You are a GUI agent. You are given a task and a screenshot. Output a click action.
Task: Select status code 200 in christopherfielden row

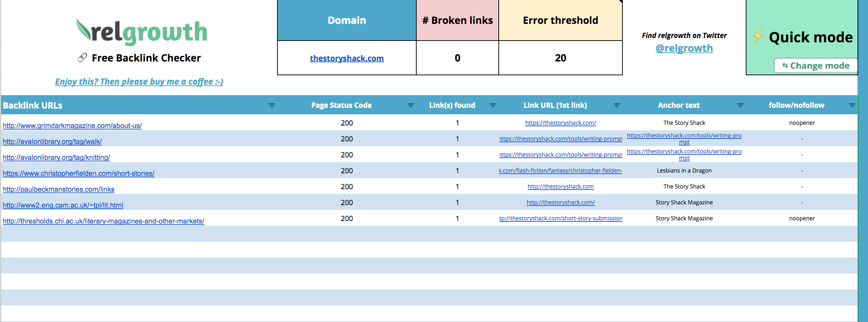347,171
